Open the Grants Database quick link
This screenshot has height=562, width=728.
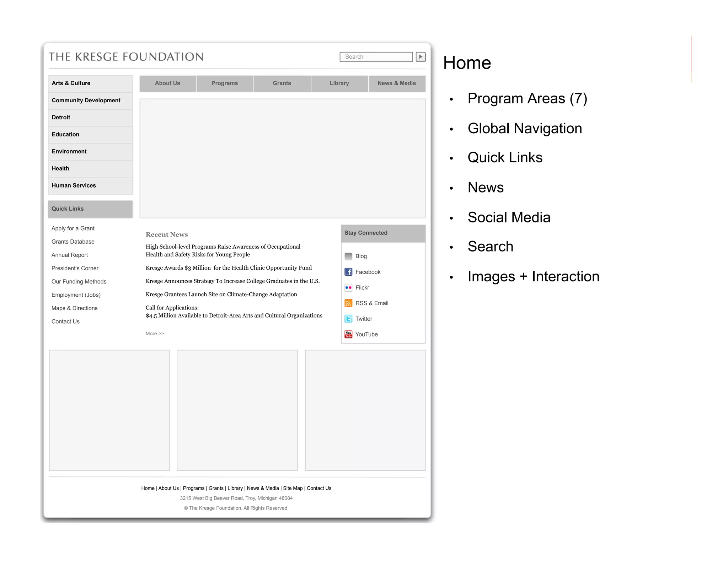pos(73,242)
